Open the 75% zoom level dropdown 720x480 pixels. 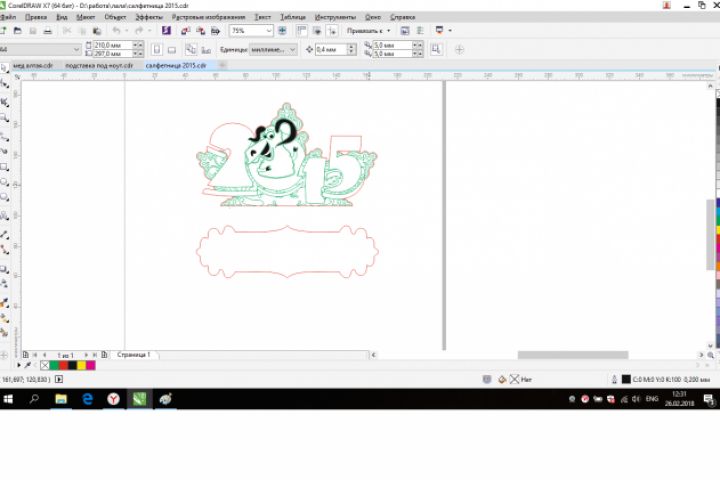tap(269, 31)
